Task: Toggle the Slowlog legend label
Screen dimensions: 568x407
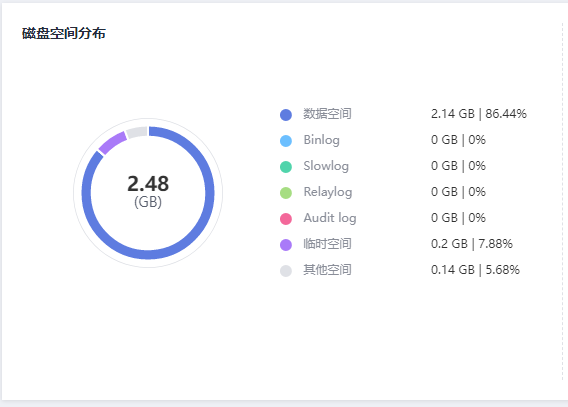Action: point(326,166)
